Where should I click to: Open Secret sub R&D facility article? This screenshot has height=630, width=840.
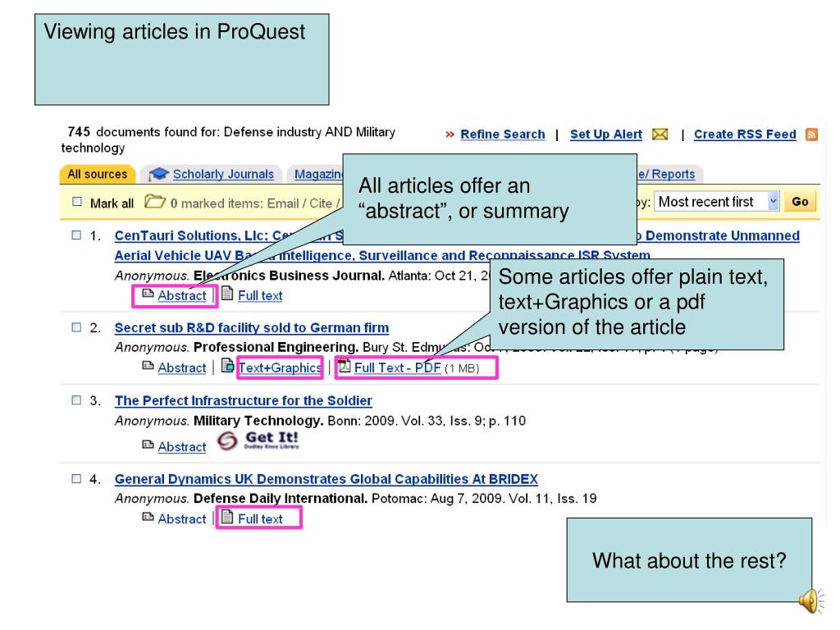pyautogui.click(x=252, y=328)
